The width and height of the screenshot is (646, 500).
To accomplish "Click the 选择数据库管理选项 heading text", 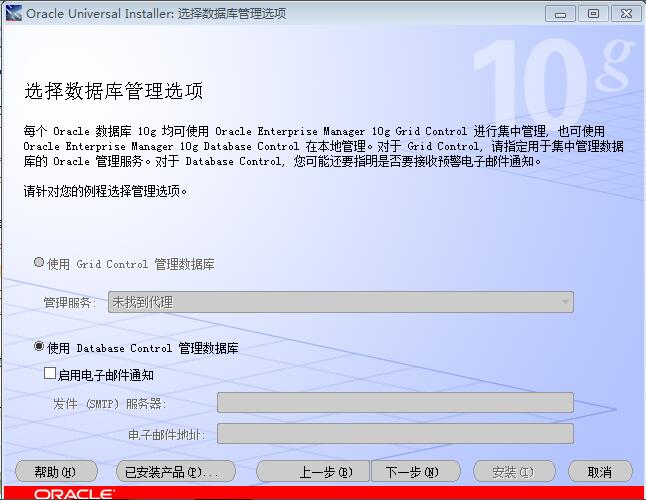I will pyautogui.click(x=114, y=91).
